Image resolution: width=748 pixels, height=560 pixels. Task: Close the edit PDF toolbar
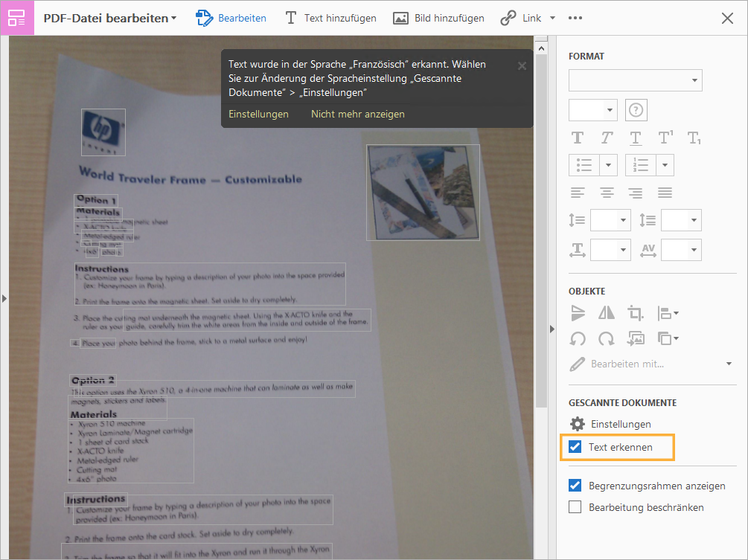(727, 18)
